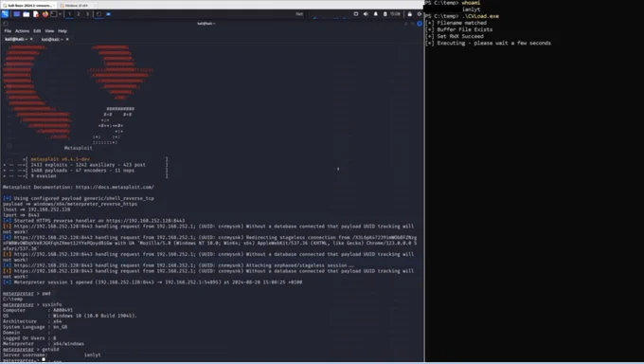Click the 'meterpreter > sysinfo' prompt line

pyautogui.click(x=32, y=304)
